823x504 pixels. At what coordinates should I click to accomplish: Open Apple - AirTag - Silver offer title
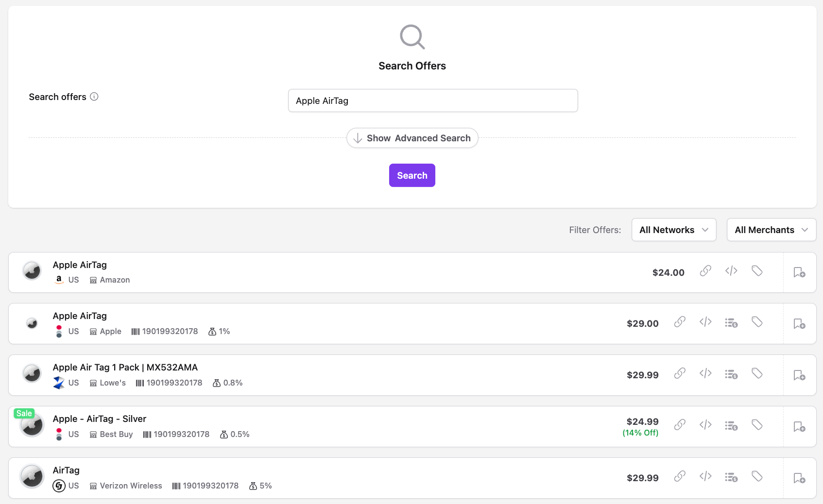click(x=100, y=419)
